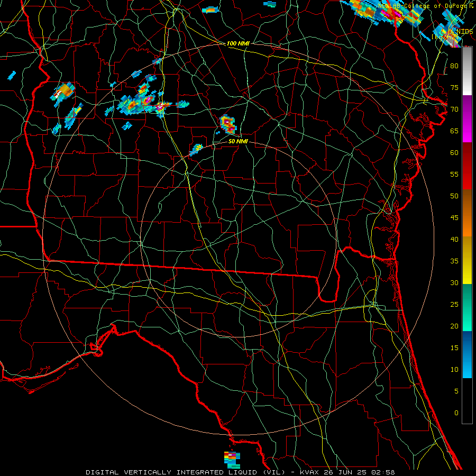Screen dimensions: 476x476
Task: Select the green segment of the color bar
Action: pos(467,307)
